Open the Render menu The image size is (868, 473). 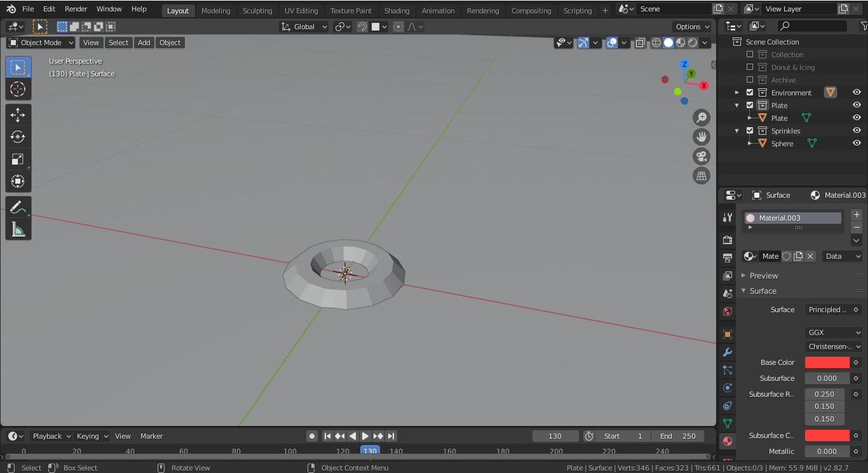pos(76,9)
